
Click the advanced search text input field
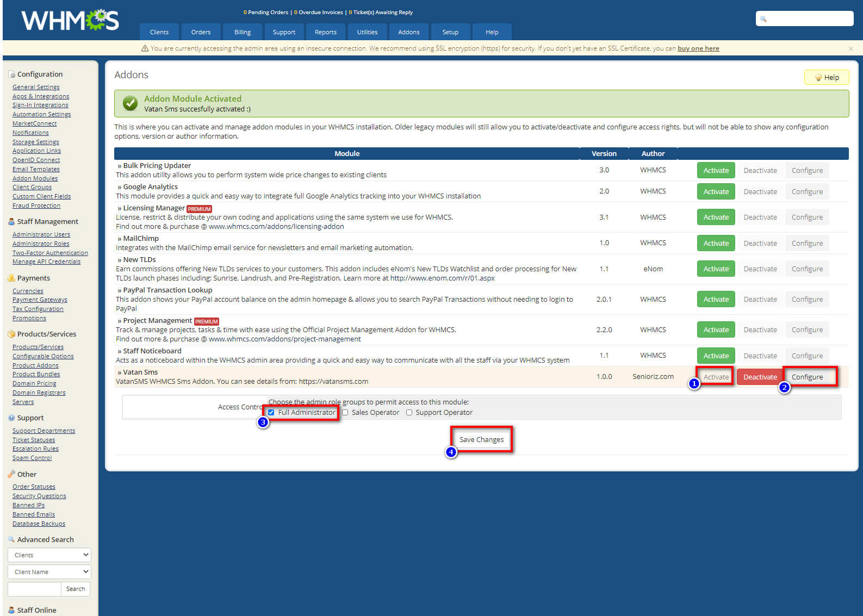(x=34, y=589)
